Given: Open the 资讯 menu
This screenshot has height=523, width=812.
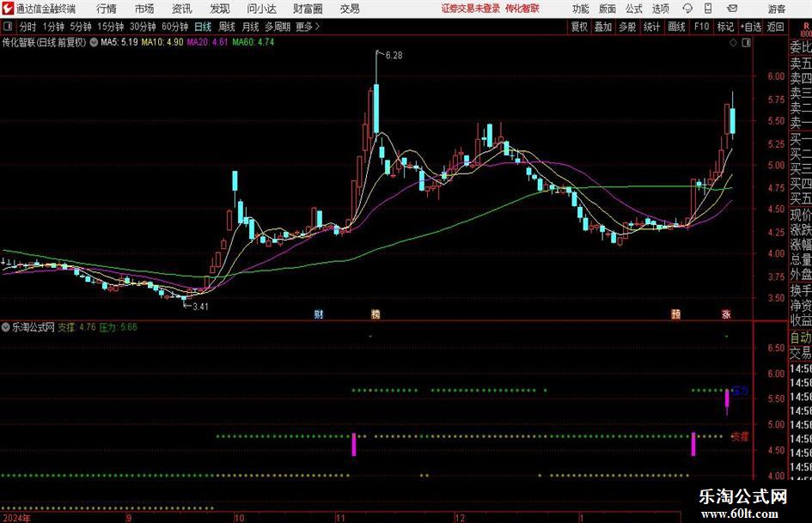Looking at the screenshot, I should (x=182, y=9).
